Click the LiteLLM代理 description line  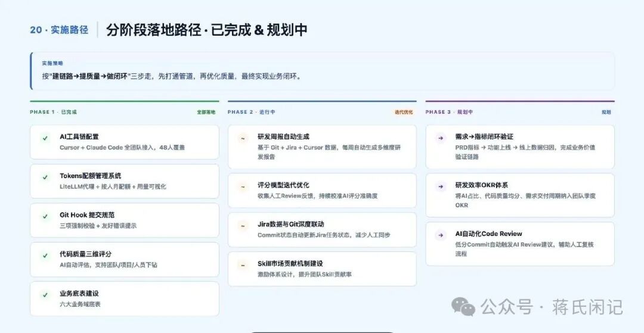point(113,186)
